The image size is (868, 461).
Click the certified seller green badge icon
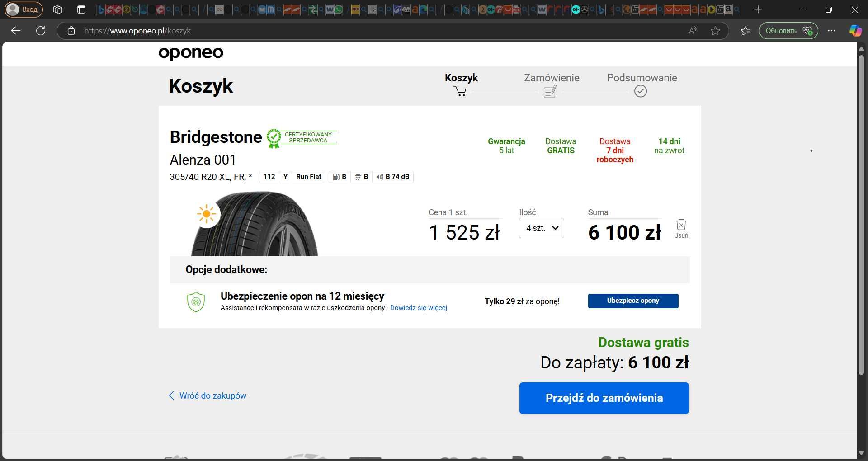274,138
